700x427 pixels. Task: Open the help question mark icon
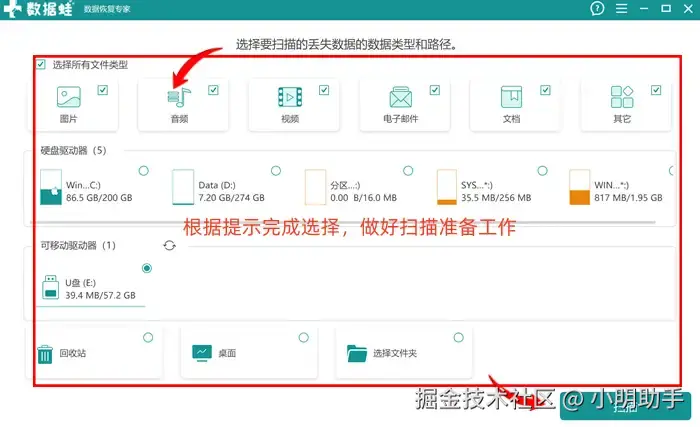(597, 8)
